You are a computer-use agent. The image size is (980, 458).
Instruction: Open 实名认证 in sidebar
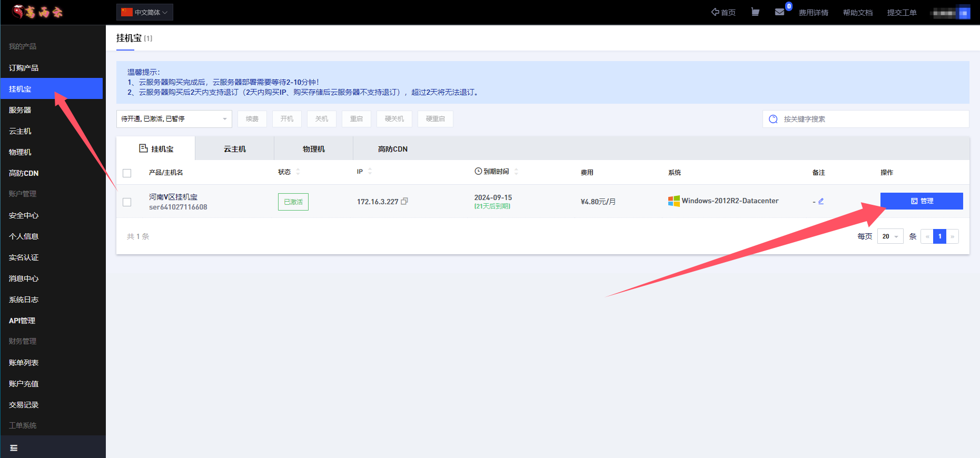24,257
